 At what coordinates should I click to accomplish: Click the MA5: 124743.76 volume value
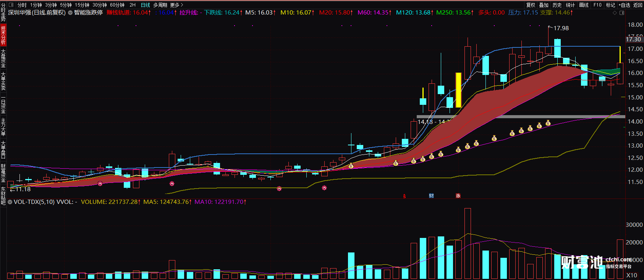(168, 202)
